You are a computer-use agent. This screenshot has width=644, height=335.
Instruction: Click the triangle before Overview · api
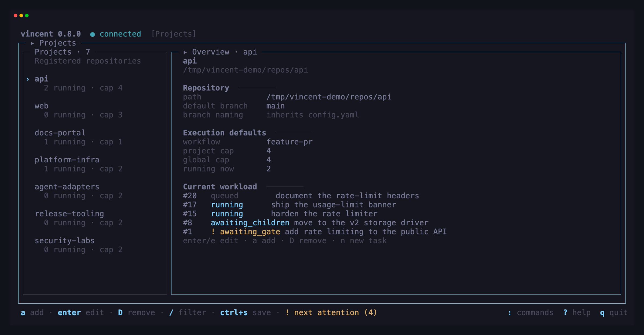(x=185, y=52)
